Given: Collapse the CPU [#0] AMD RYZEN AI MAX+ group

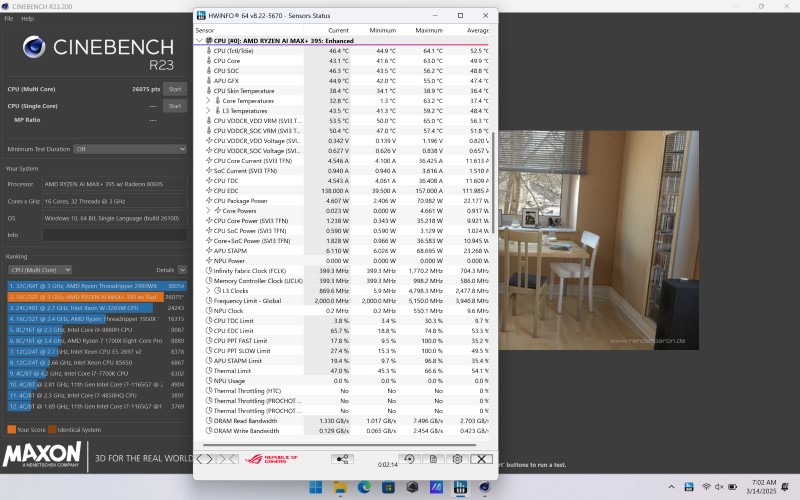Looking at the screenshot, I should pyautogui.click(x=199, y=40).
